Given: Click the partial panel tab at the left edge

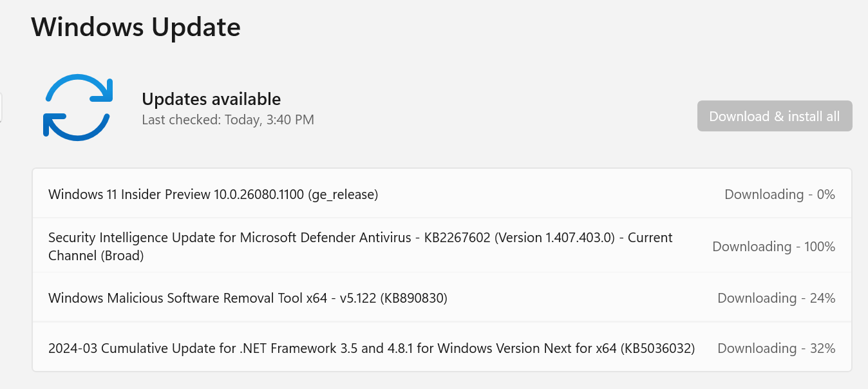Looking at the screenshot, I should coord(1,107).
